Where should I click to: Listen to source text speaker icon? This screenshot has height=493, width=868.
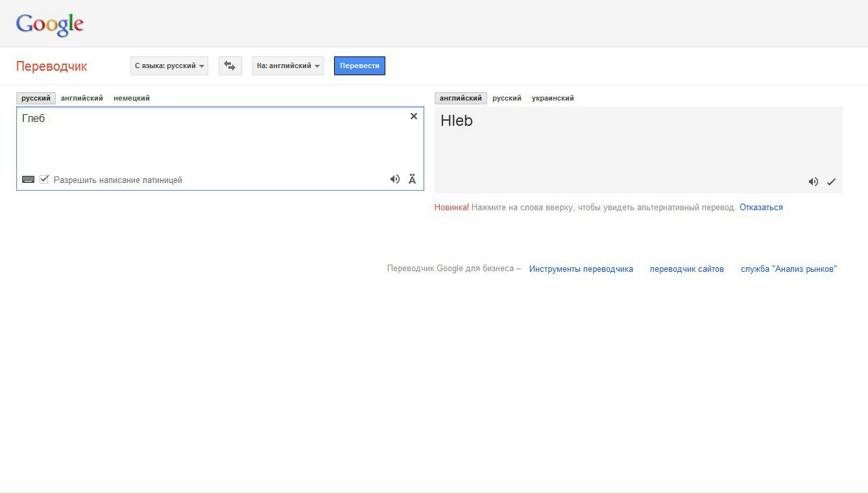click(x=394, y=180)
